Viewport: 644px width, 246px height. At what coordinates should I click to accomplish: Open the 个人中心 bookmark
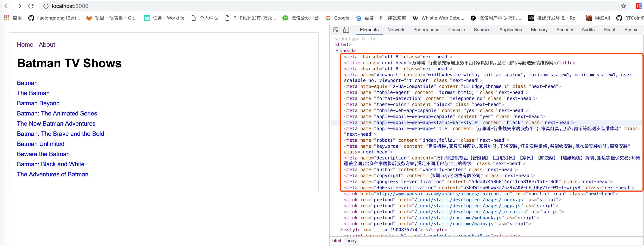[205, 18]
